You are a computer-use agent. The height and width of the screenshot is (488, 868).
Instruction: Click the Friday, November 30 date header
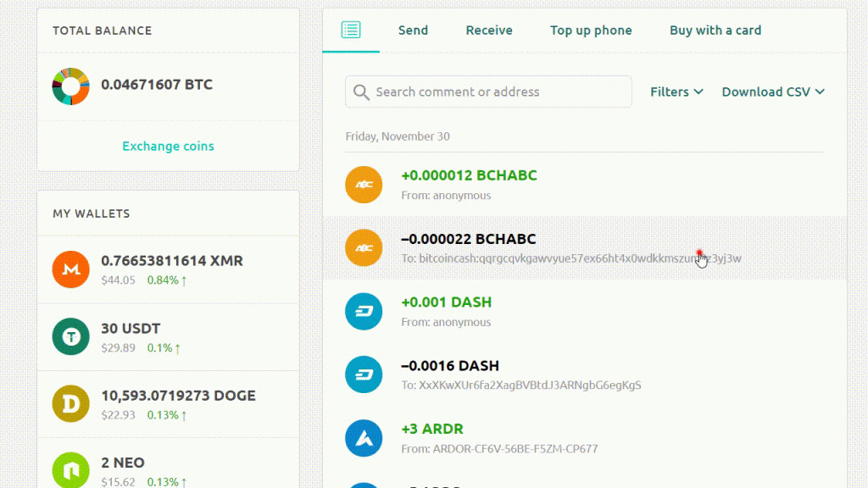(398, 136)
